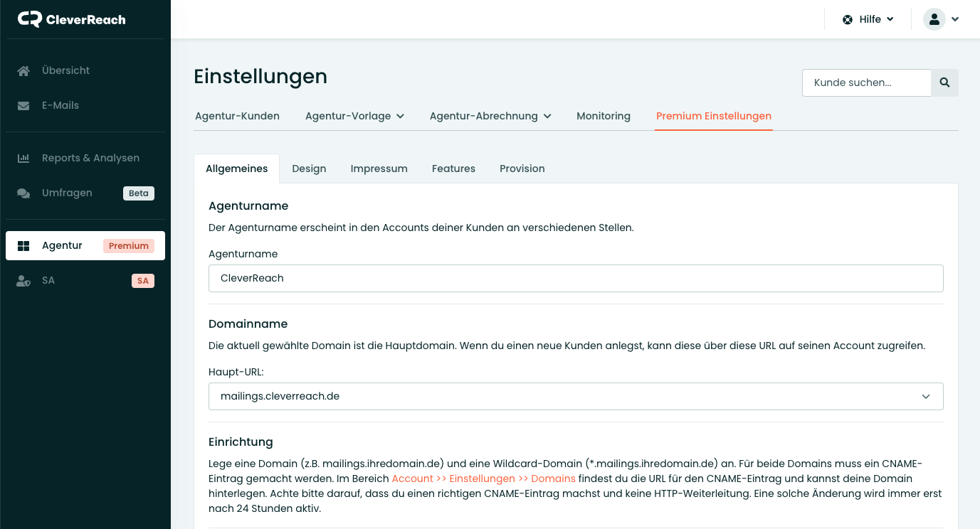Click the Hilfe label

(x=870, y=19)
